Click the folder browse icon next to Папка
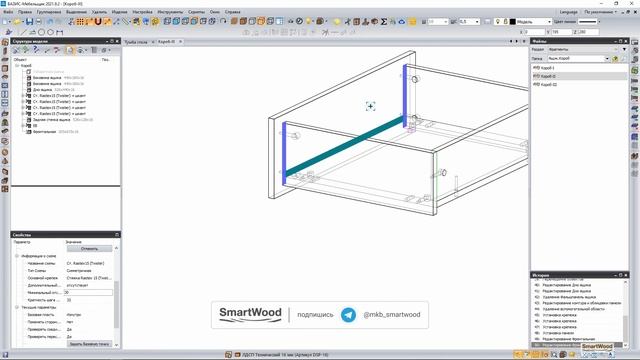The width and height of the screenshot is (640, 360). point(615,59)
